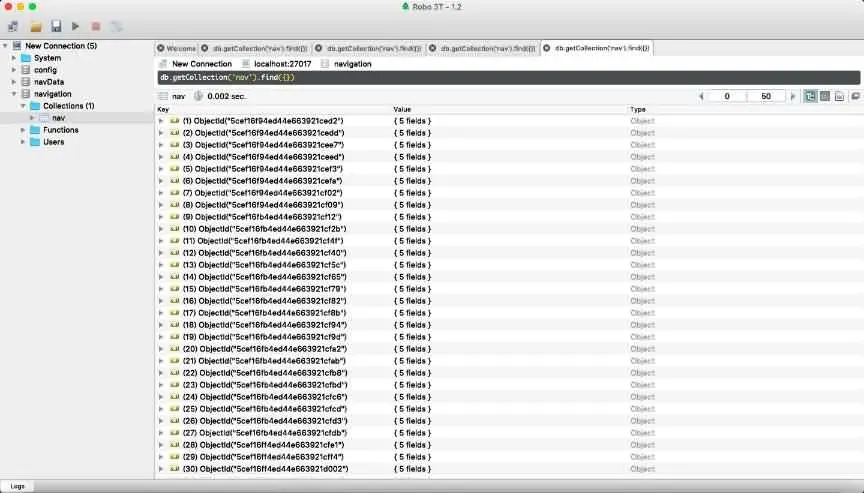Click the custom UI view icon
The image size is (864, 493).
point(855,96)
